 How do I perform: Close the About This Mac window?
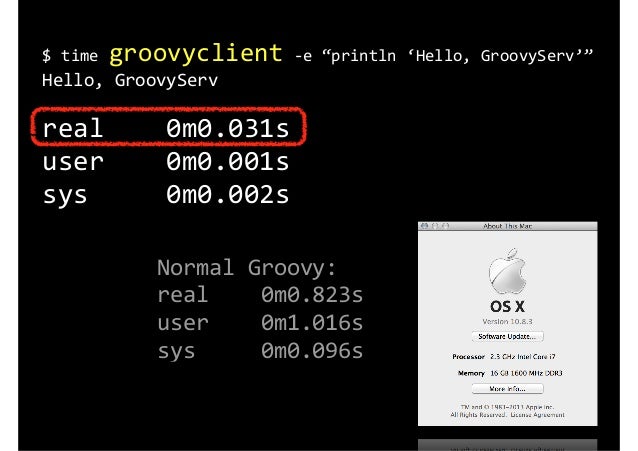[x=424, y=226]
